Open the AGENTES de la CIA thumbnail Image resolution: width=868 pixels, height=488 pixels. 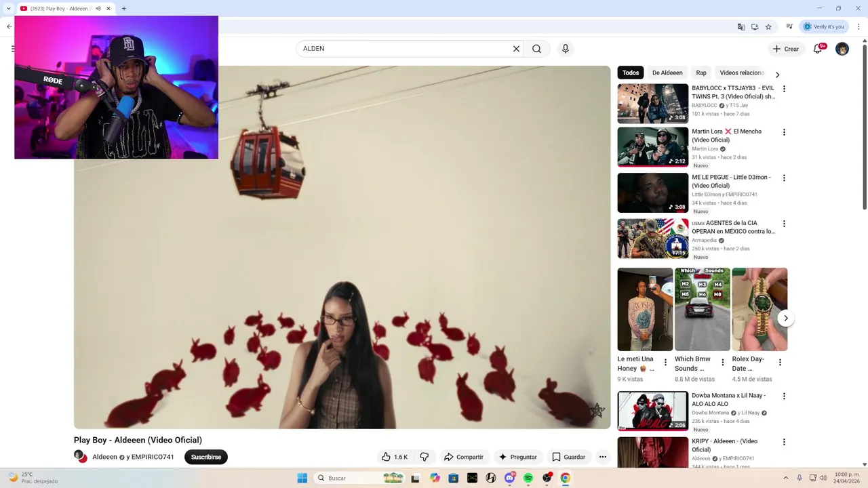tap(652, 239)
